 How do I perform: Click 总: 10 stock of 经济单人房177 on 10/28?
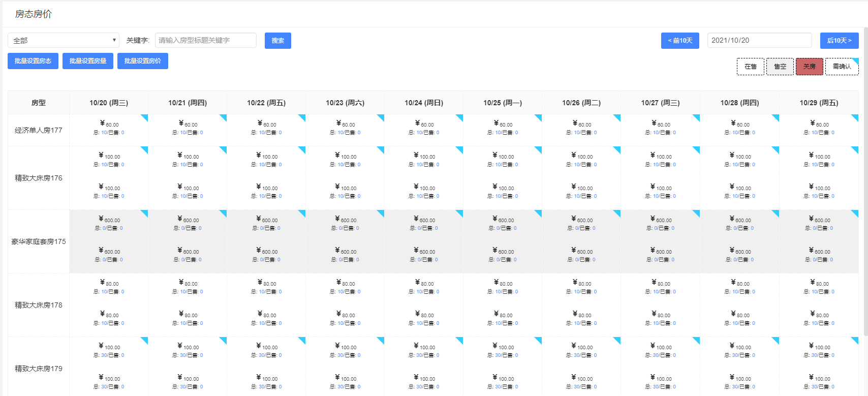point(732,133)
